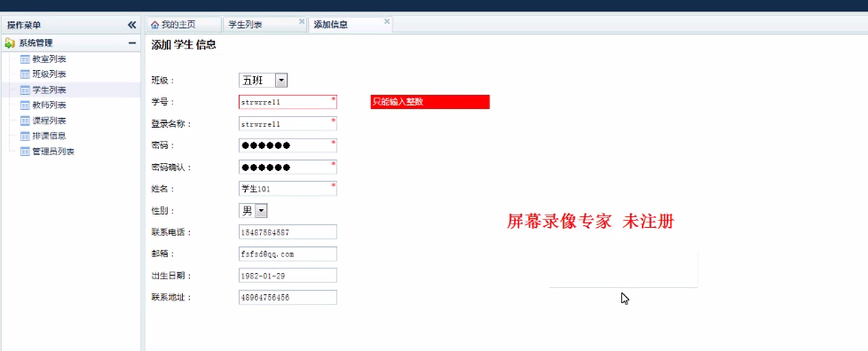Click the 学号： field label

(163, 102)
